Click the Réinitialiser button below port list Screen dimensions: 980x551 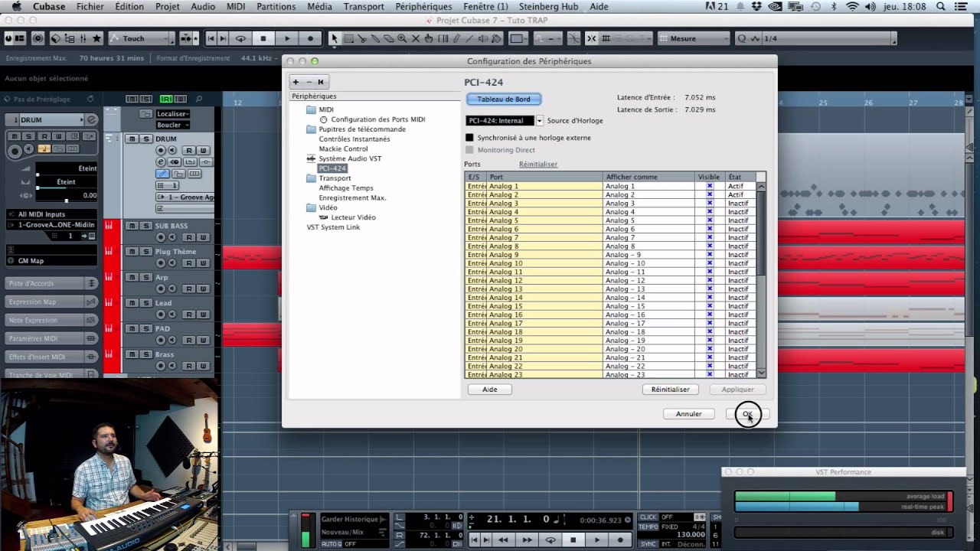coord(671,390)
